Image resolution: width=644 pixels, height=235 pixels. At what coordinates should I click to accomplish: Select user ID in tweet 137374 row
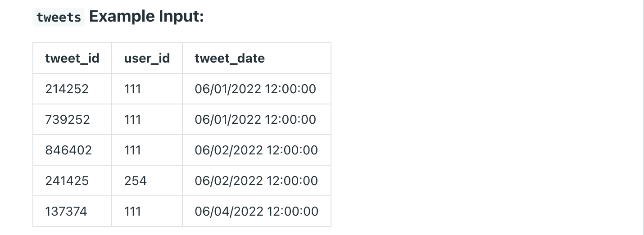point(133,211)
